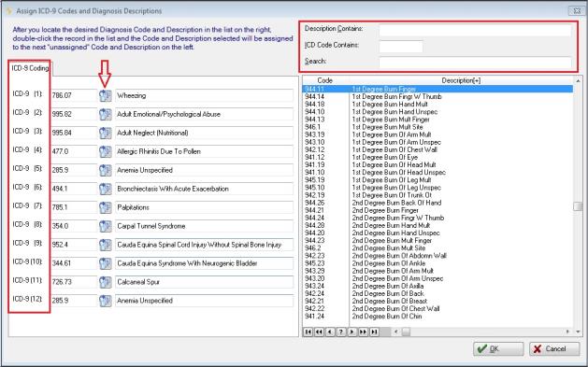
Task: Select row 1st Degree Burn Hand Mult
Action: tap(437, 104)
